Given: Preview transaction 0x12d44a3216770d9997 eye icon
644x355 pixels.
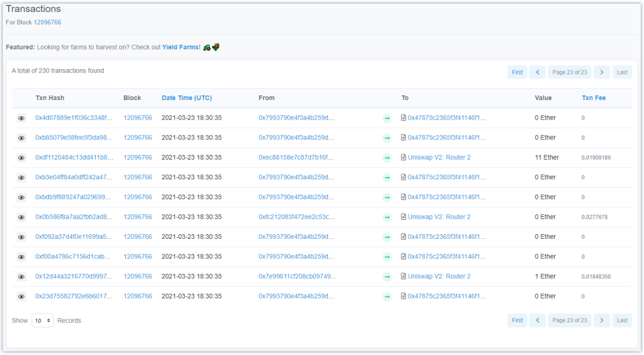Looking at the screenshot, I should pyautogui.click(x=21, y=276).
